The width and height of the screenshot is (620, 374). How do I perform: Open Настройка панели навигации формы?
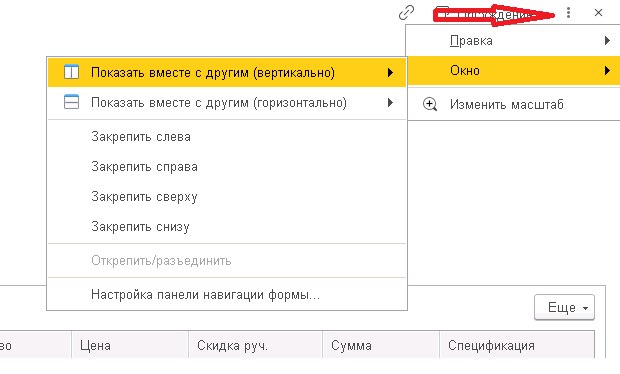(227, 295)
